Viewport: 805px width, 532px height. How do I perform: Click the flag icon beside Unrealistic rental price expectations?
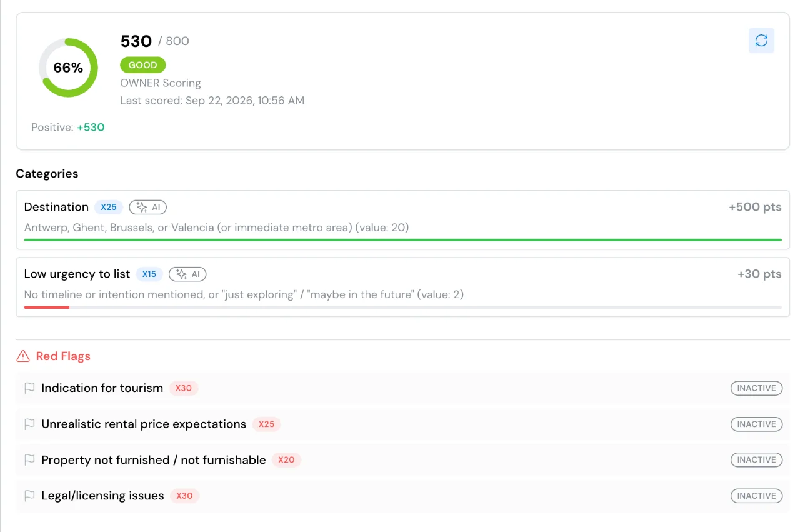point(29,424)
